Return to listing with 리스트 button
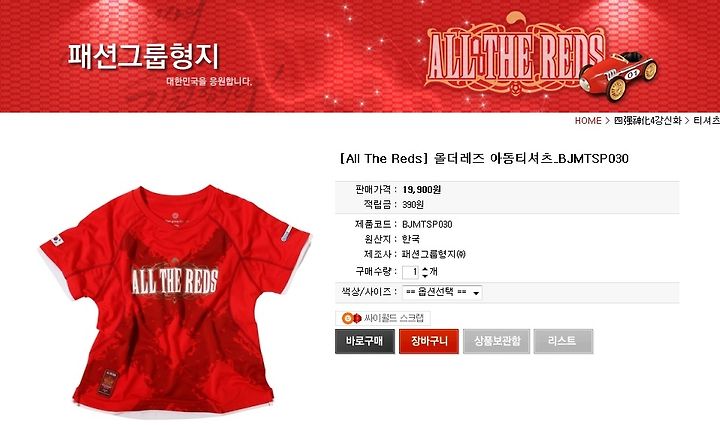 pos(563,341)
